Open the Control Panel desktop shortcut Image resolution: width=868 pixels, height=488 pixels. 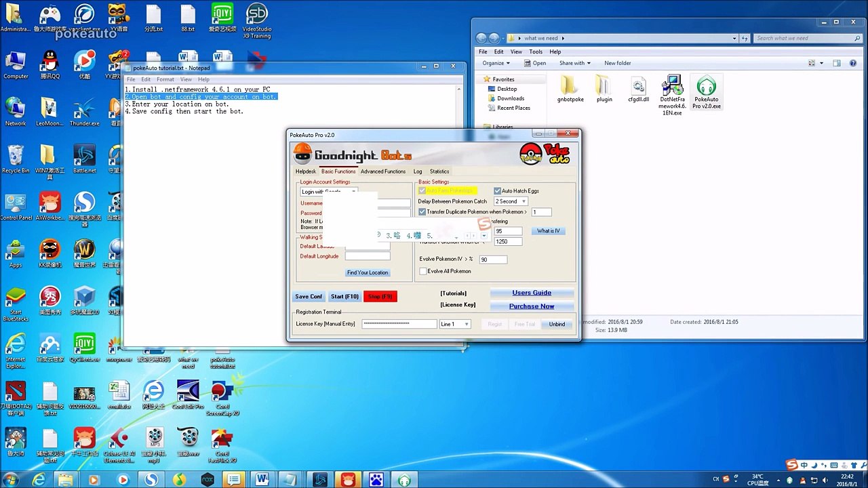pos(16,207)
